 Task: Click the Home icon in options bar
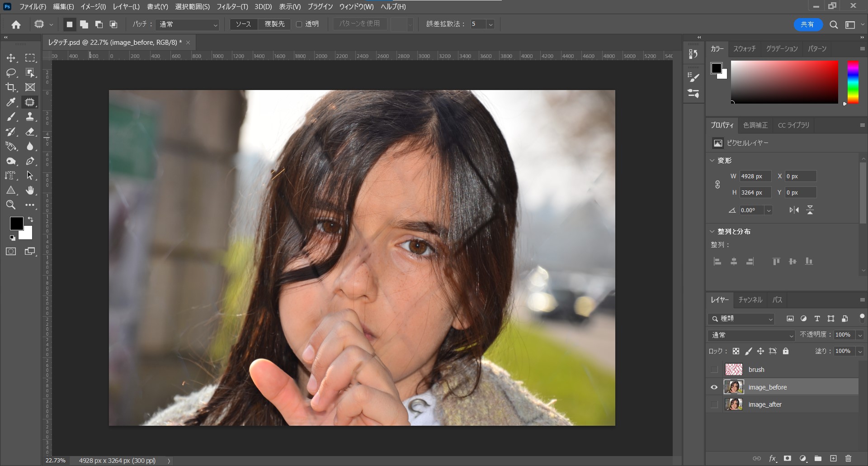[16, 24]
